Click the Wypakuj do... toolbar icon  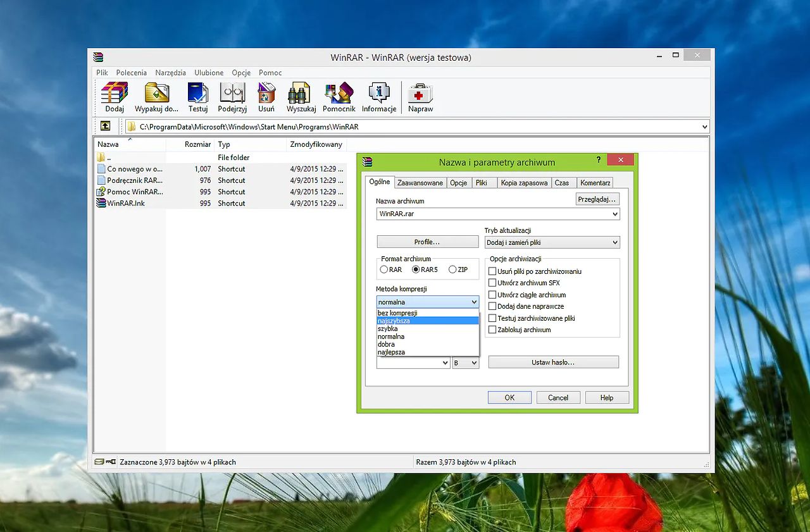tap(157, 93)
